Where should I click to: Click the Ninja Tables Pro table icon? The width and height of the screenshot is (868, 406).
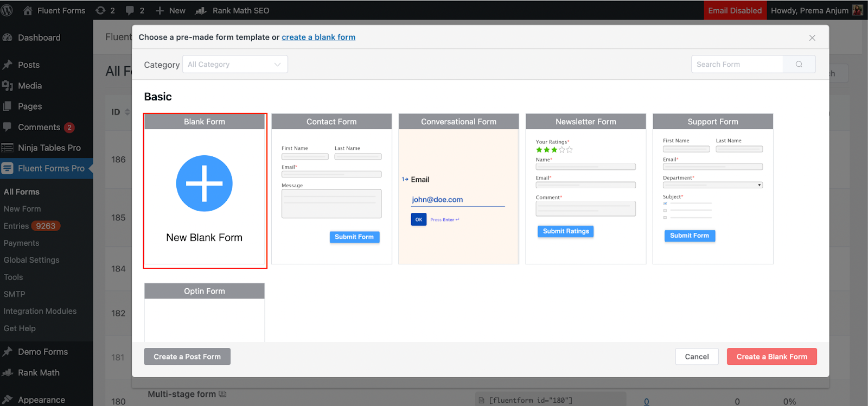point(8,148)
